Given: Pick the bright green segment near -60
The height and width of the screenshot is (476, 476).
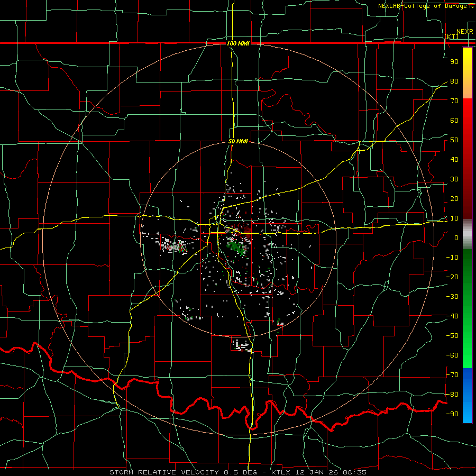Looking at the screenshot, I should [x=467, y=355].
